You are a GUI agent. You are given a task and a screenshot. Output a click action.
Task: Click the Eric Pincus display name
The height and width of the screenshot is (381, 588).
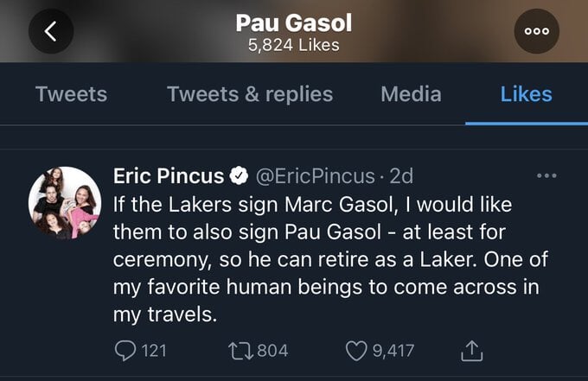click(169, 175)
